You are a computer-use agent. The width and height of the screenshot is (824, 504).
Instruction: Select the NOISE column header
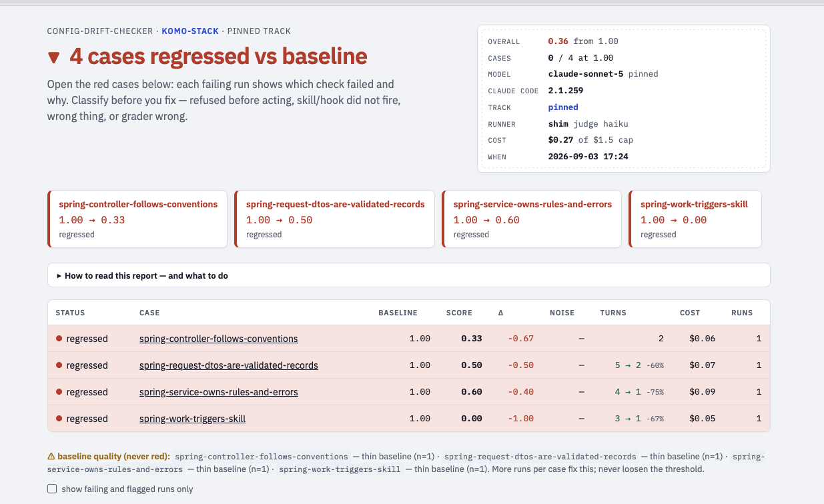click(x=562, y=313)
